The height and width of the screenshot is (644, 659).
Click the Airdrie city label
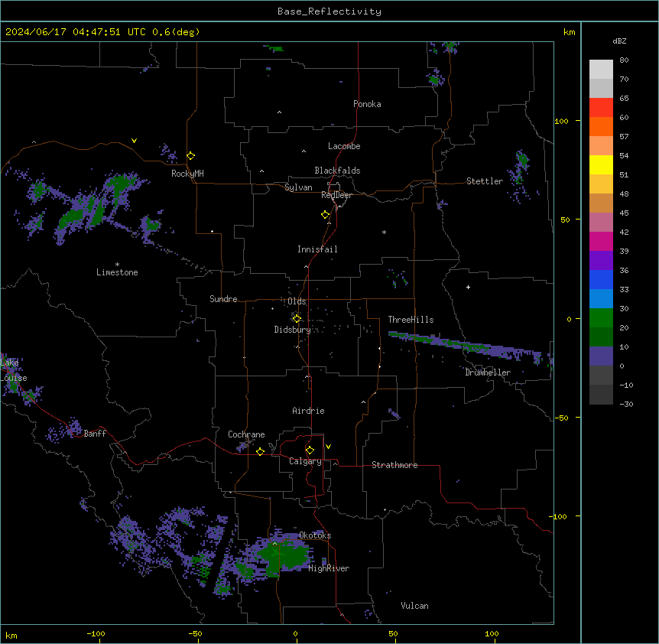click(x=308, y=411)
